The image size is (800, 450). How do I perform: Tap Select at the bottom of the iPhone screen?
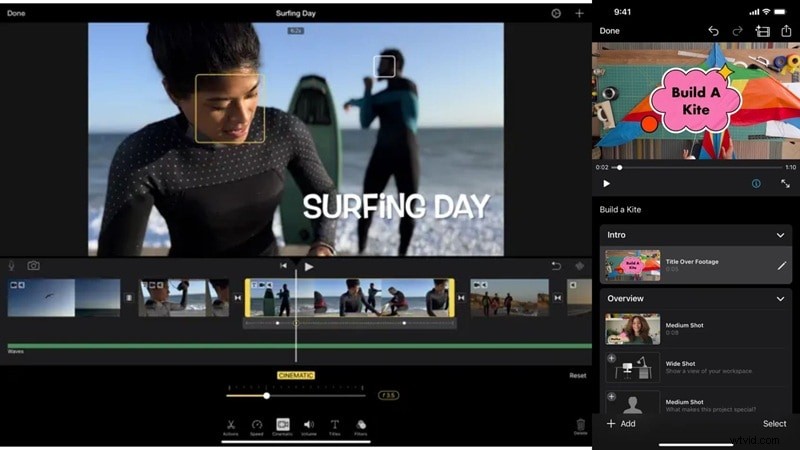(x=774, y=423)
